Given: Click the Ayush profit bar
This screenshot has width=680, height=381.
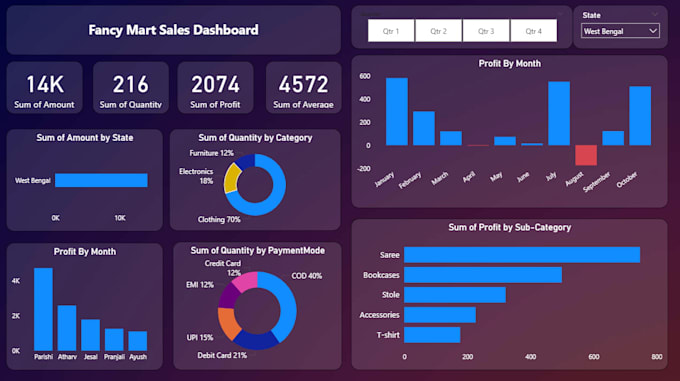Looking at the screenshot, I should tap(137, 341).
